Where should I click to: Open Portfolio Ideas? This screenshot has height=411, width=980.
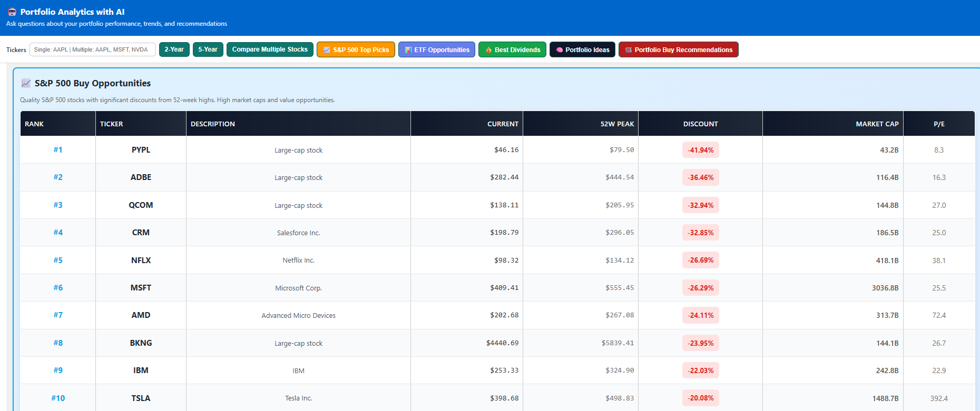click(582, 49)
